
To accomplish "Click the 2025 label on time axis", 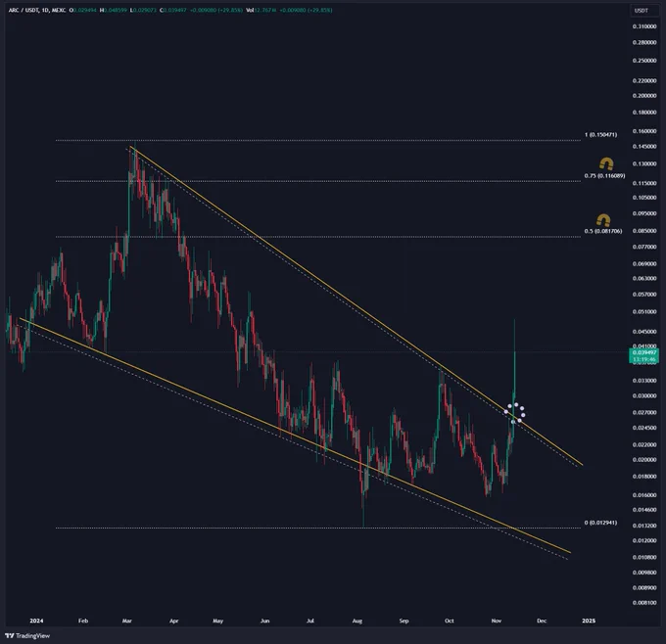I will (x=589, y=621).
